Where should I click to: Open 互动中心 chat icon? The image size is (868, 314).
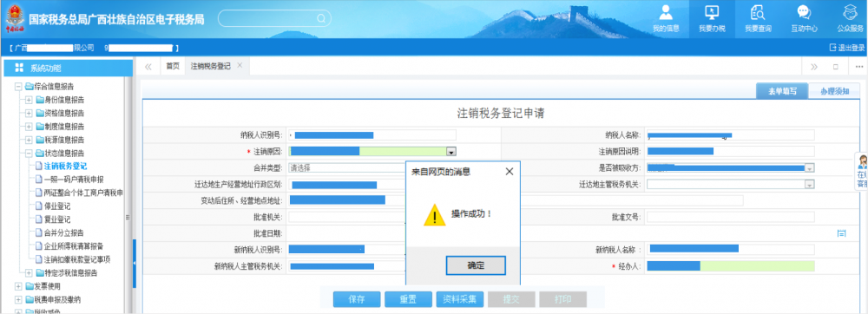804,13
